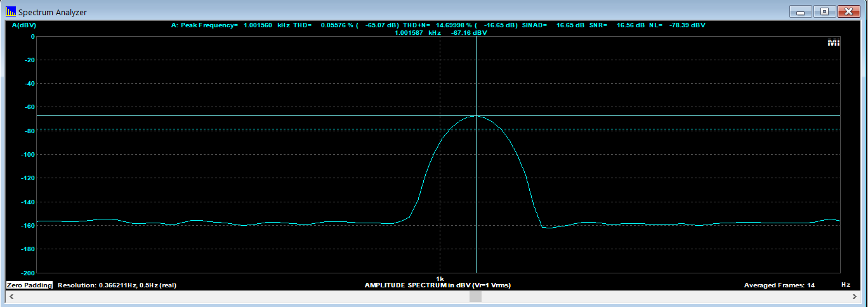Click the left arrow of horizontal scrollbar
868x307 pixels.
point(11,297)
